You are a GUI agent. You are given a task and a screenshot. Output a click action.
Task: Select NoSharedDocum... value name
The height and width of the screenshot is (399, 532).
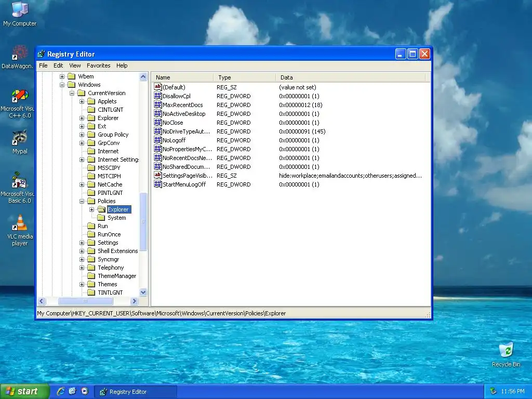186,167
